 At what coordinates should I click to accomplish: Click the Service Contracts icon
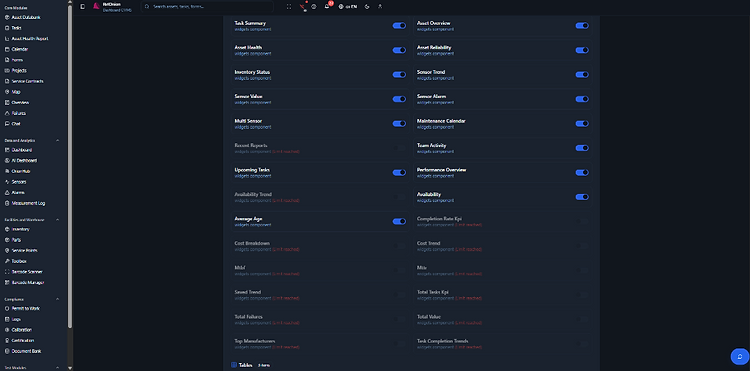click(7, 81)
